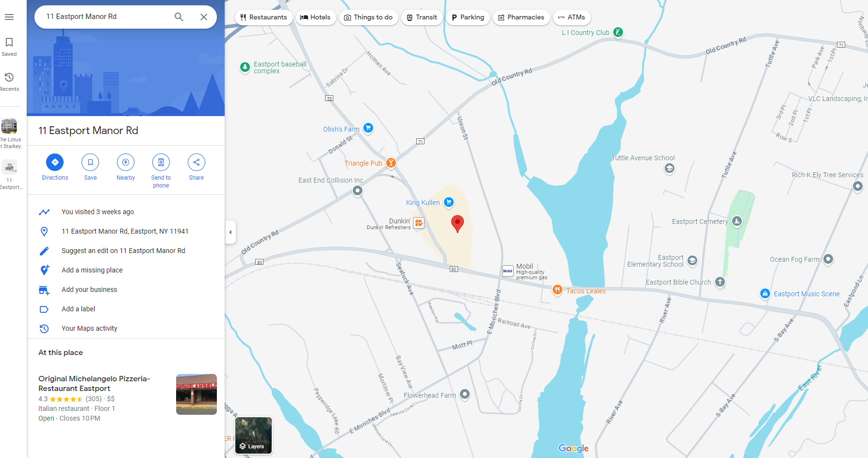Get Directions to 11 Eastport Manor Rd
Screen dimensions: 868x458
(55, 162)
